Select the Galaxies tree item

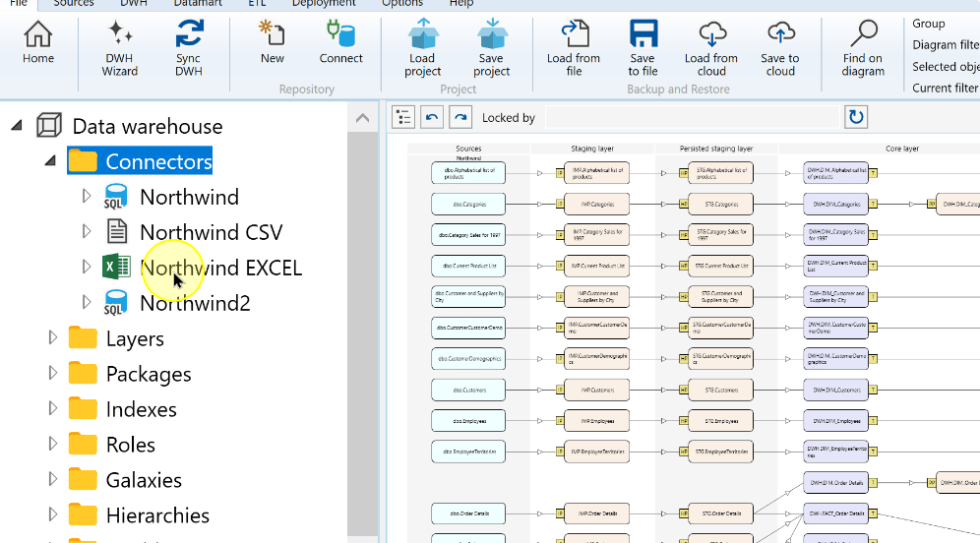[144, 480]
